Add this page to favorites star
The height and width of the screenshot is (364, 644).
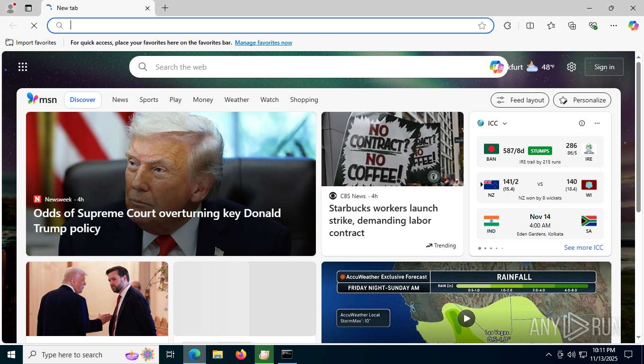482,26
